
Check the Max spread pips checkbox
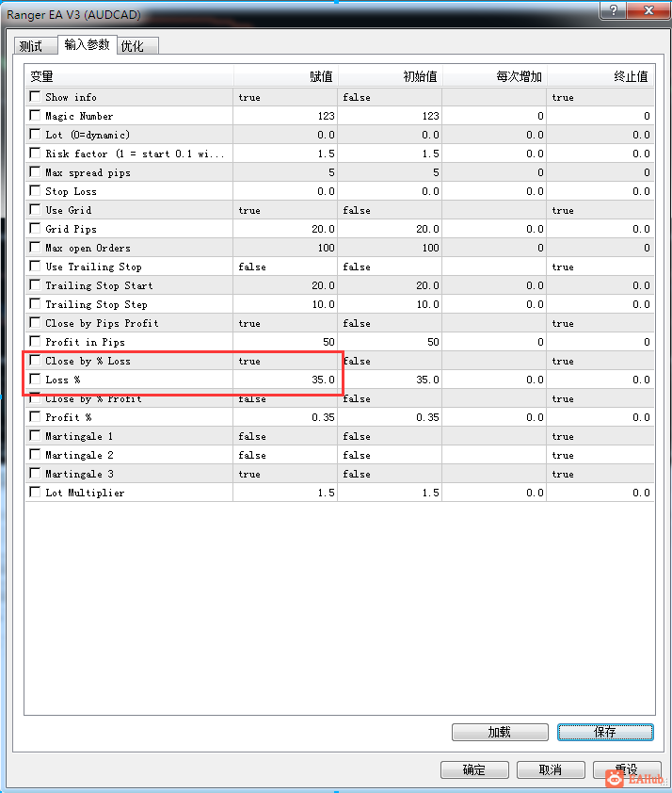click(x=35, y=172)
